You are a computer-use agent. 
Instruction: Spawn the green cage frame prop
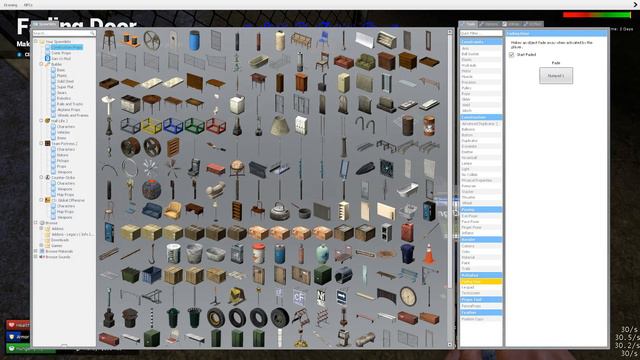click(x=194, y=126)
